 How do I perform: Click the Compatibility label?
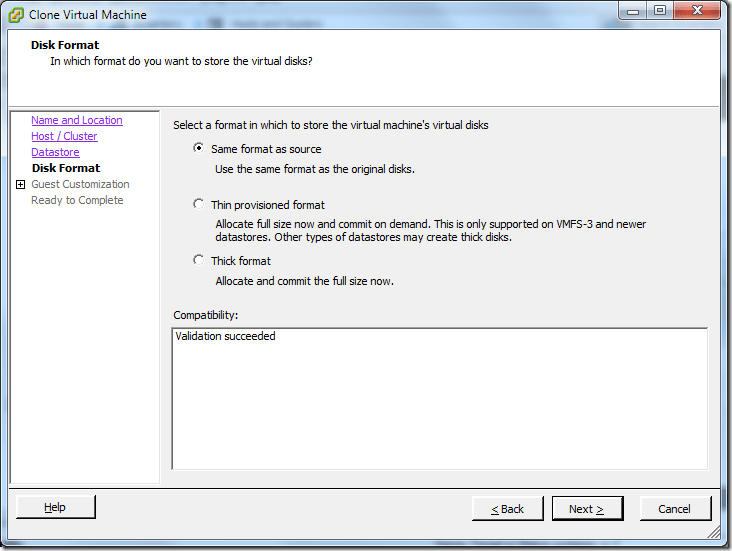205,315
